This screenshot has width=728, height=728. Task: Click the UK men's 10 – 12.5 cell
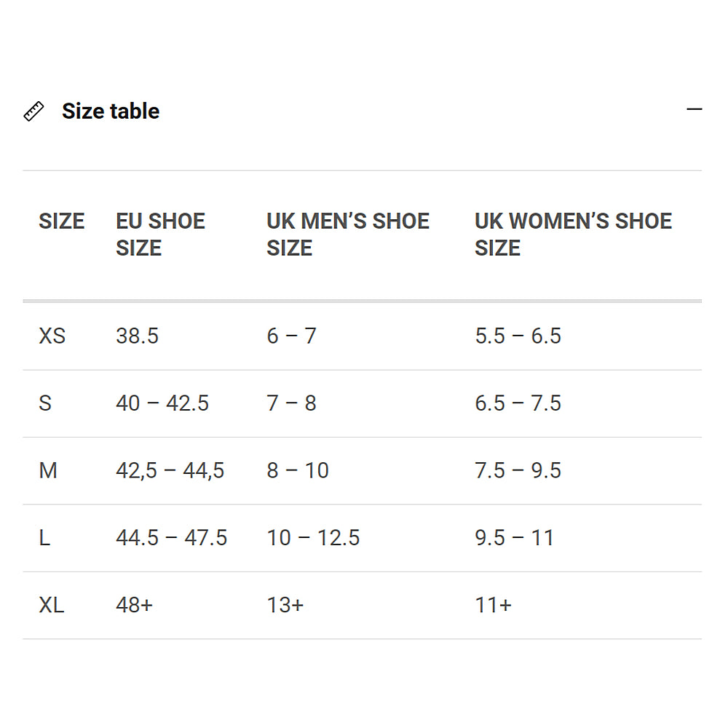[x=313, y=538]
